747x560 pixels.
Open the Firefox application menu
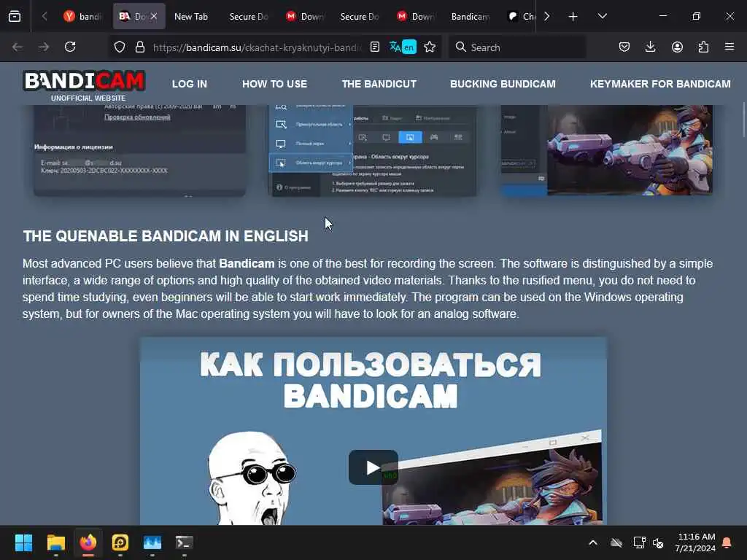pos(729,47)
